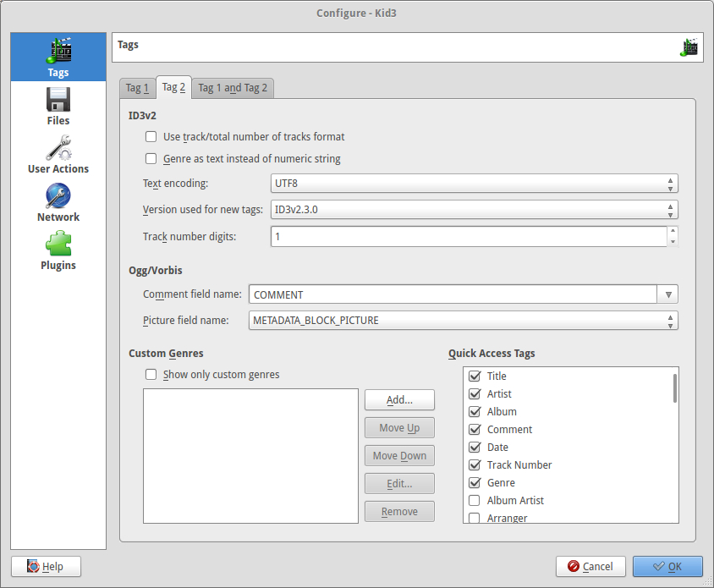The width and height of the screenshot is (714, 588).
Task: Open the Files settings page
Action: coord(58,106)
